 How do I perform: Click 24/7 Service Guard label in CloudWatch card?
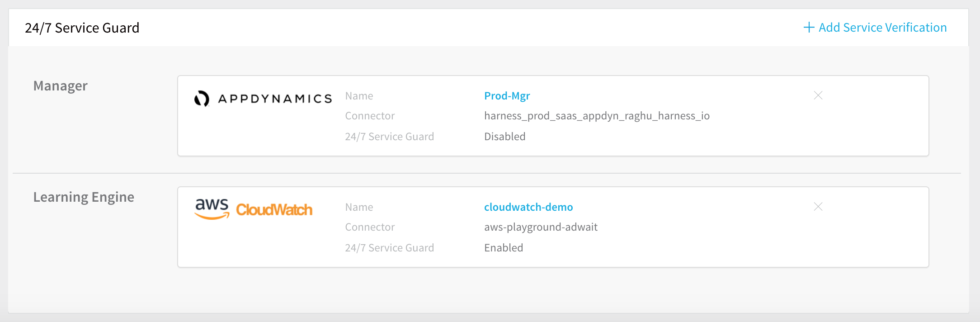click(x=389, y=248)
